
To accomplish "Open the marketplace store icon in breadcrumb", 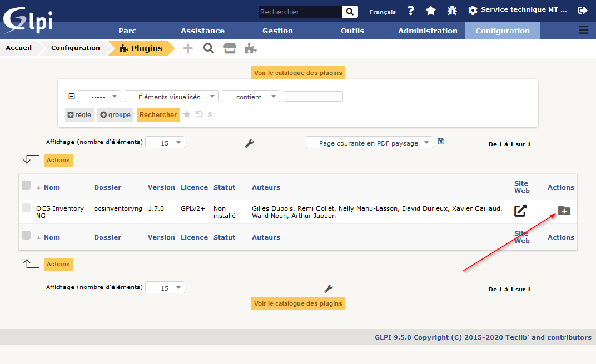I will 230,48.
